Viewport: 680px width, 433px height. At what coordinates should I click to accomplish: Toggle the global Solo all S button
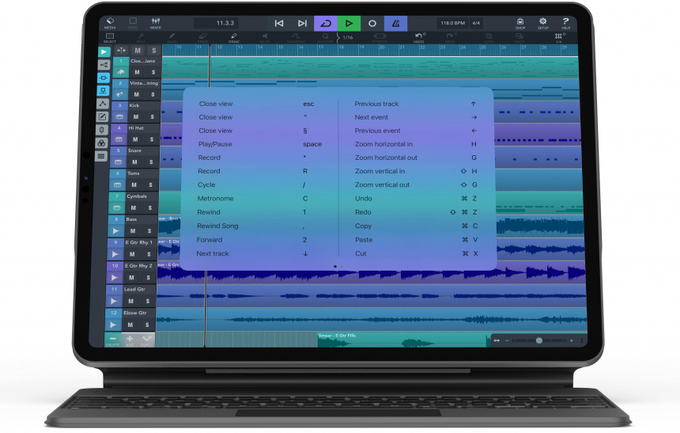coord(154,51)
